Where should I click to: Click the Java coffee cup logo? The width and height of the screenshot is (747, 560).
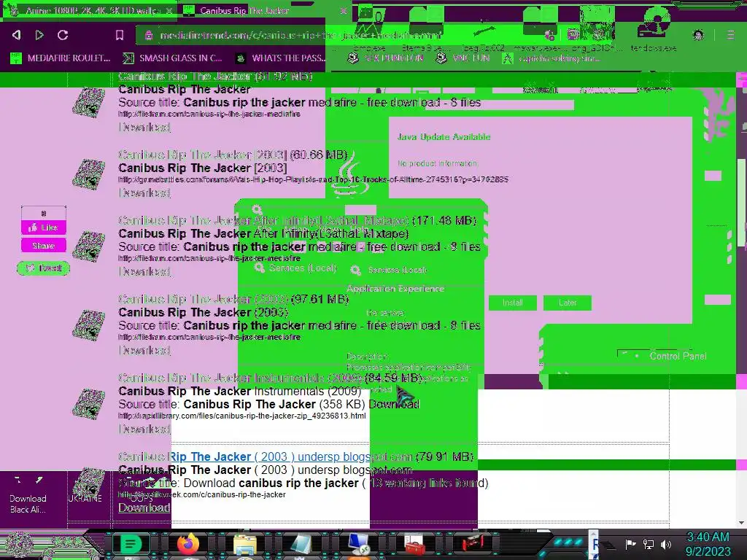point(351,174)
